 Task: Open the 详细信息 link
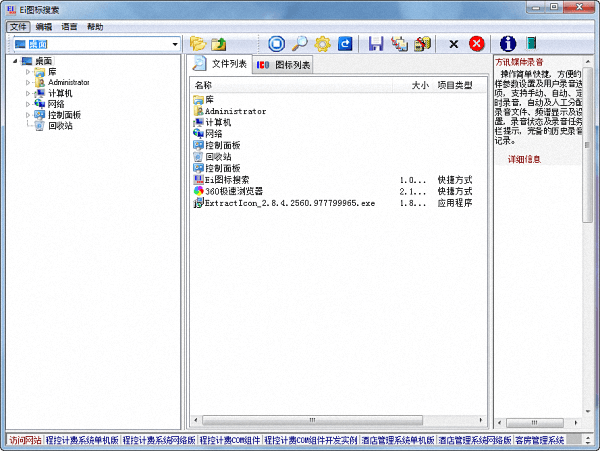[x=524, y=159]
